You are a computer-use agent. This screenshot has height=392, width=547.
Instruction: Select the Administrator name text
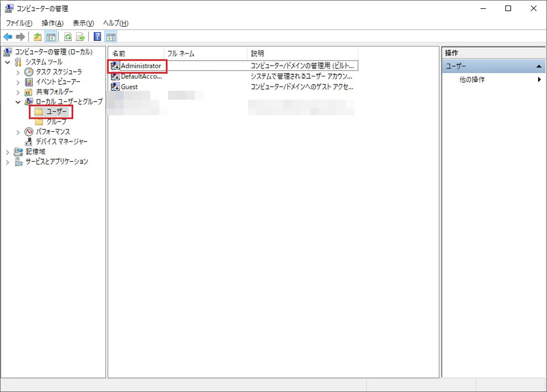click(141, 66)
